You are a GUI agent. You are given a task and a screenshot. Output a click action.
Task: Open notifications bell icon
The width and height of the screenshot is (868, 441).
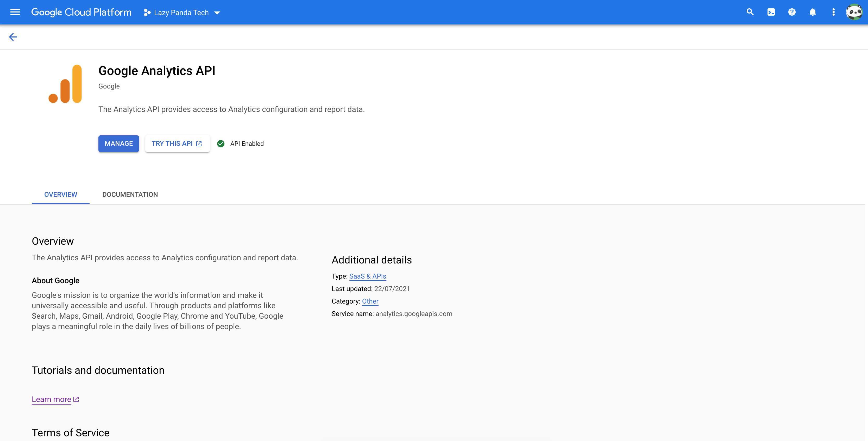tap(813, 12)
